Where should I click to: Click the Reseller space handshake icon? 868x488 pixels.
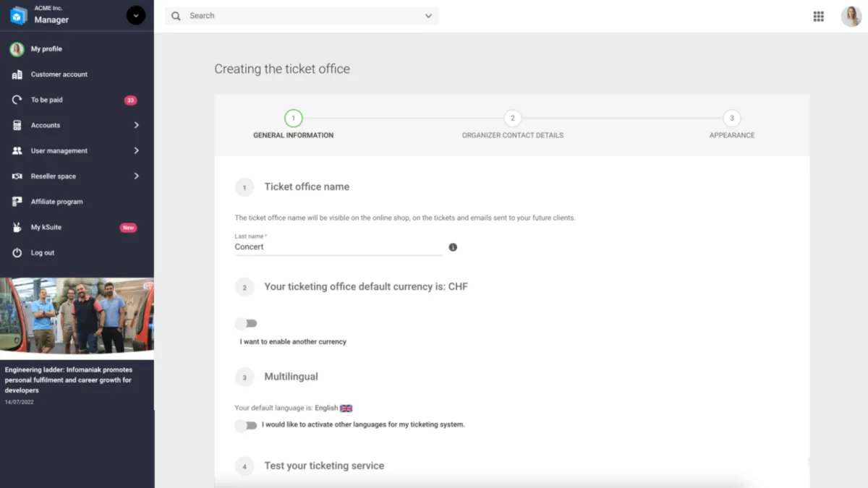(x=17, y=176)
